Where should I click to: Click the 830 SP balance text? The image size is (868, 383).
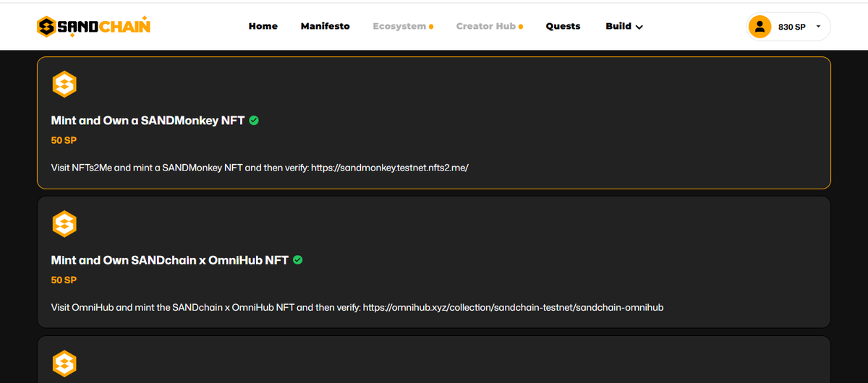(792, 27)
